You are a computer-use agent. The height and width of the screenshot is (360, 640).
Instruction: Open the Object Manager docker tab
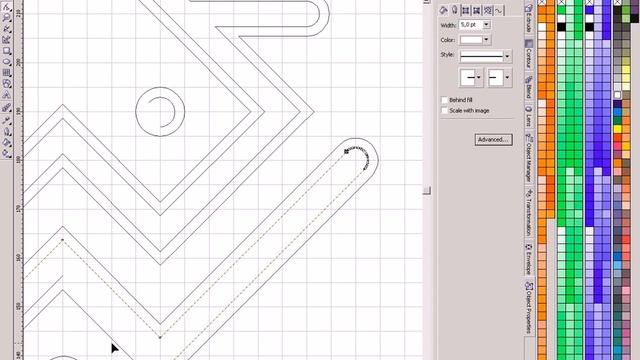coord(529,158)
